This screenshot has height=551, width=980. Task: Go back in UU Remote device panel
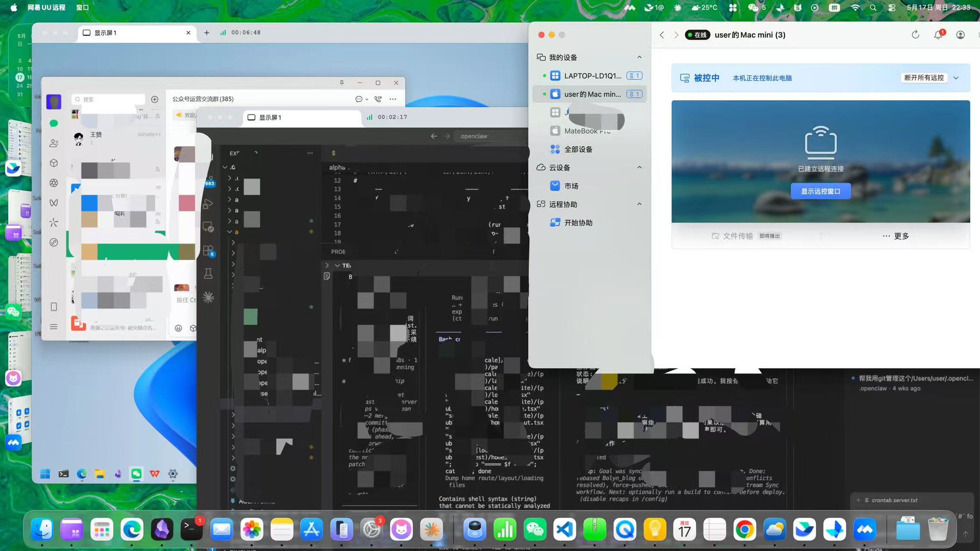point(662,35)
